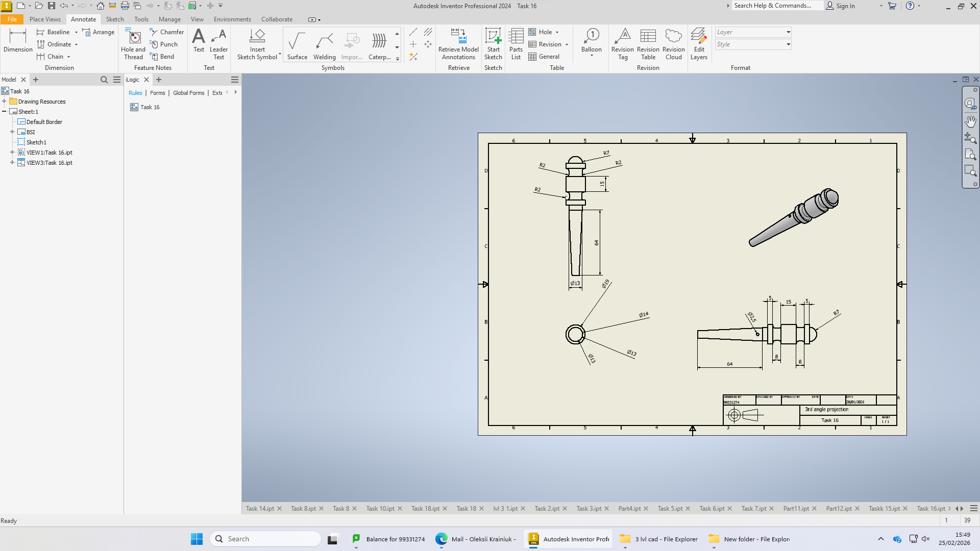
Task: Open the Revision Cloud tool
Action: pyautogui.click(x=673, y=44)
